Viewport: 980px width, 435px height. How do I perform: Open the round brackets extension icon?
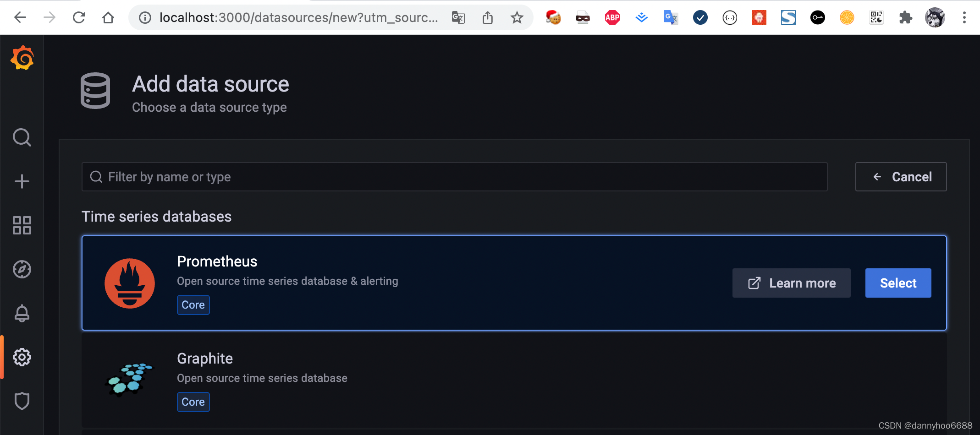click(730, 17)
